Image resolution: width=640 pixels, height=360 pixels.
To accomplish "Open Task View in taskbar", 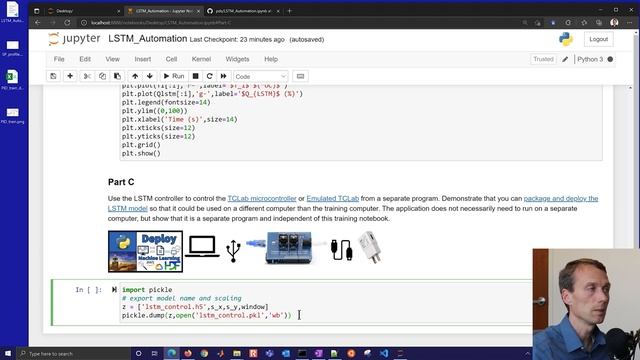I will 155,353.
